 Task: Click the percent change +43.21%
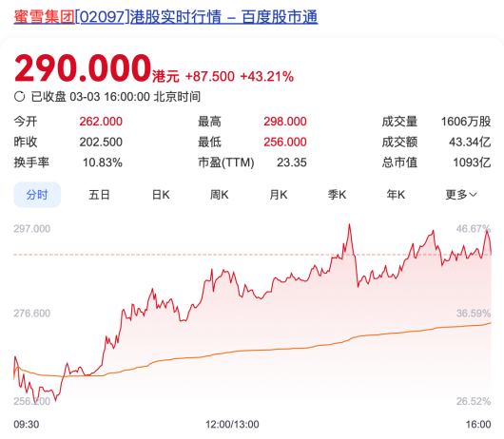pos(267,76)
